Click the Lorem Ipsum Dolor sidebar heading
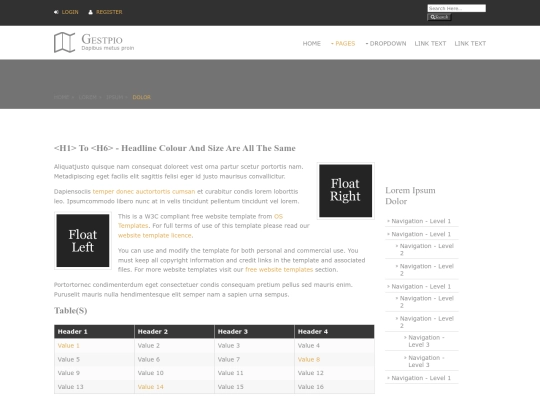The image size is (540, 405). [410, 196]
